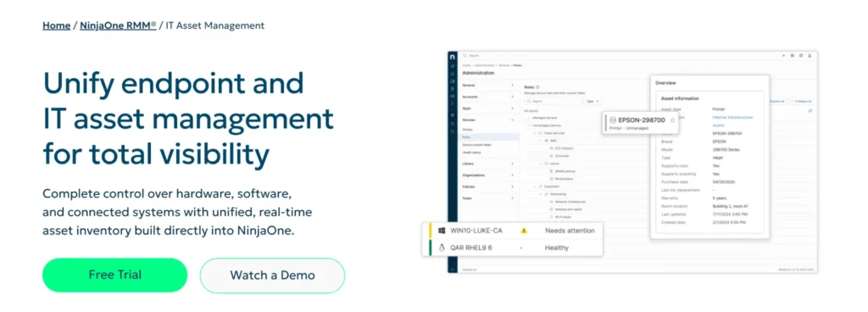Click the Networking tree row
Image resolution: width=868 pixels, height=312 pixels.
(x=558, y=194)
